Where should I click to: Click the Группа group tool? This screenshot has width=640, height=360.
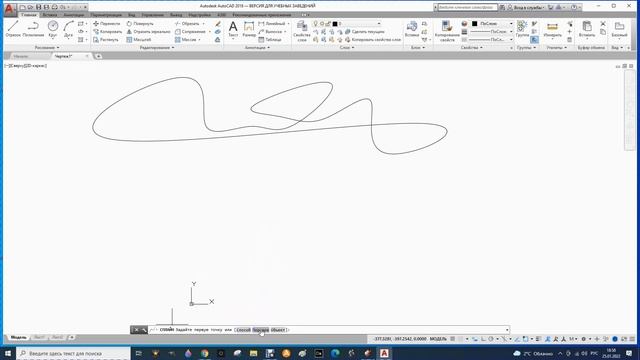[522, 29]
